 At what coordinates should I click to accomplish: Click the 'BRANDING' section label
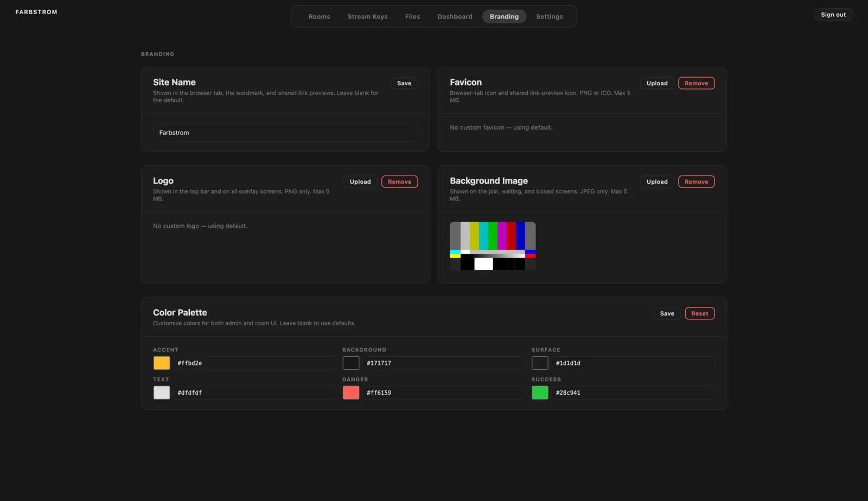pyautogui.click(x=157, y=54)
